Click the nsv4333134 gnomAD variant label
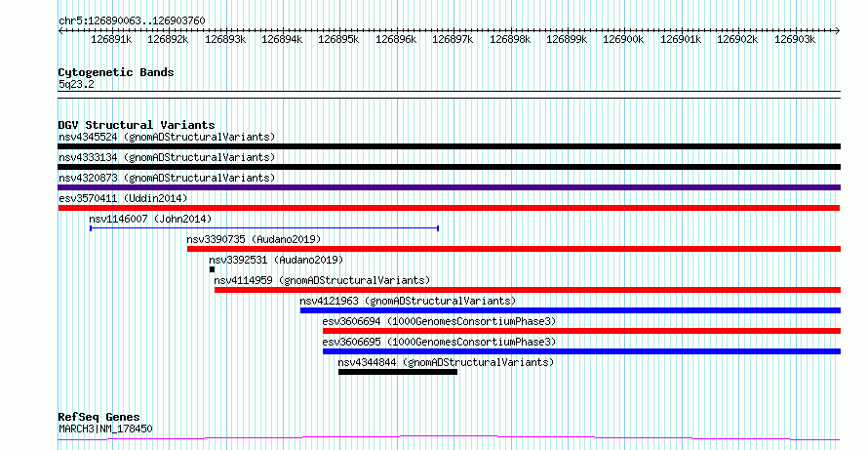This screenshot has height=450, width=868. coord(167,157)
